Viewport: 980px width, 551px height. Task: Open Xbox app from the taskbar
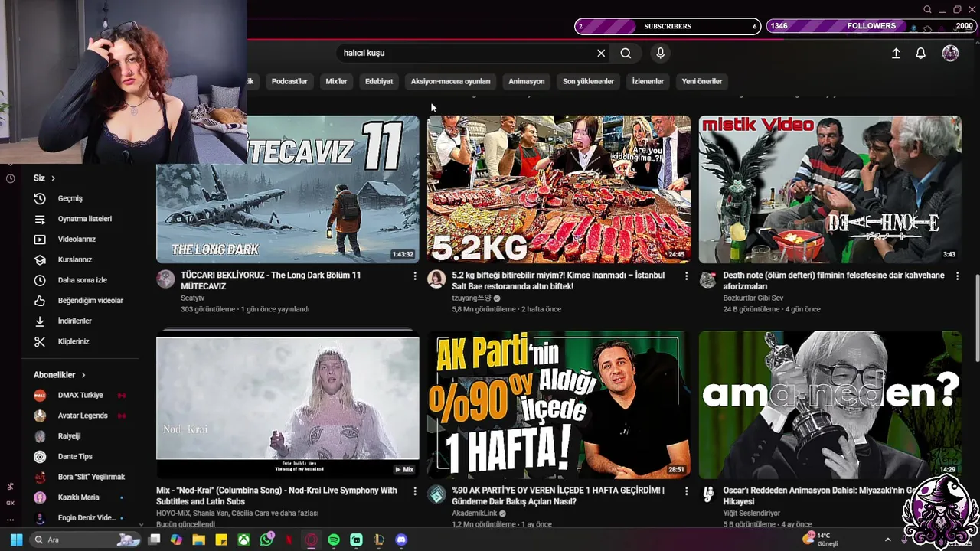pos(243,540)
